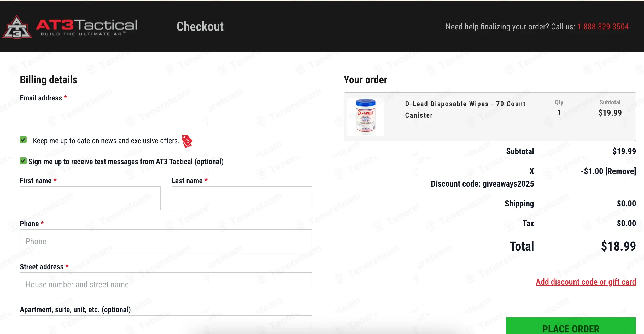Focus the Email address field
This screenshot has height=334, width=644.
pyautogui.click(x=166, y=116)
